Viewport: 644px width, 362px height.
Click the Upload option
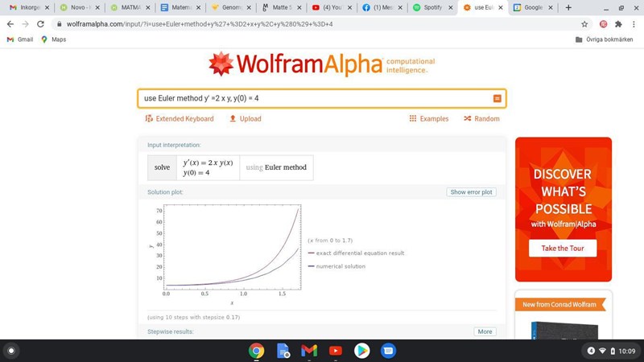point(246,119)
